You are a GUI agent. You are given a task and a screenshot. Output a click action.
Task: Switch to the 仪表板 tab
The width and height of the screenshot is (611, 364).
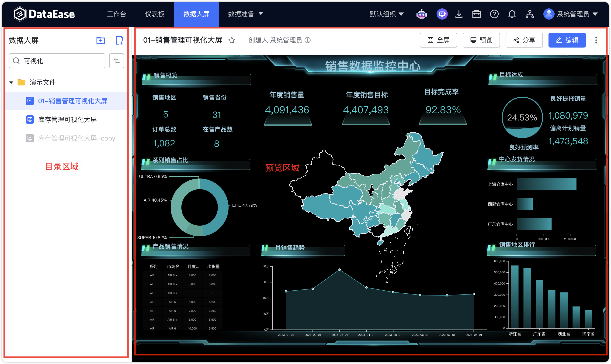point(155,14)
